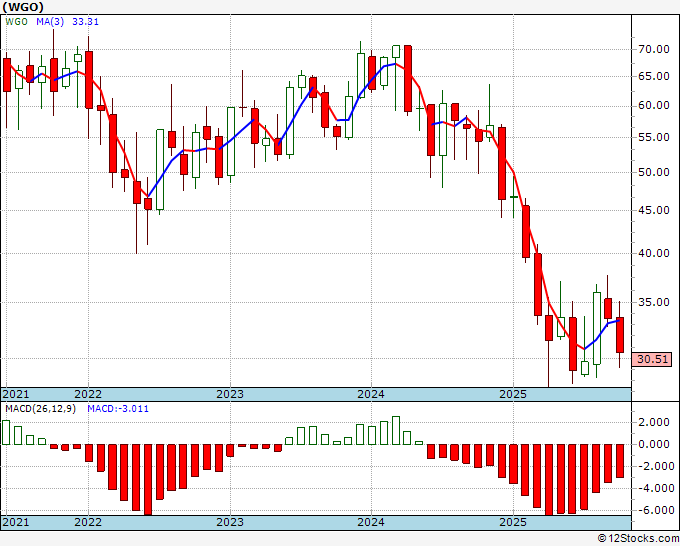Click the 65.00 price axis label

(x=654, y=76)
